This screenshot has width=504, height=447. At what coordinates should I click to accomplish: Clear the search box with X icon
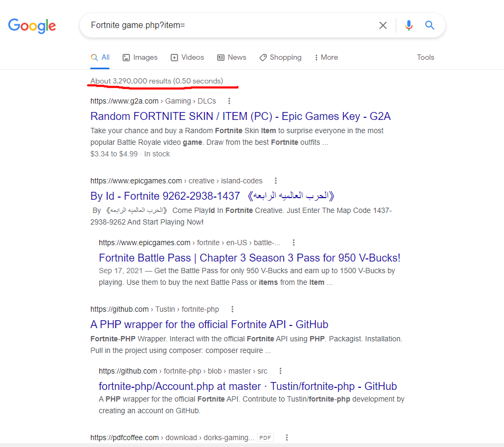tap(382, 25)
